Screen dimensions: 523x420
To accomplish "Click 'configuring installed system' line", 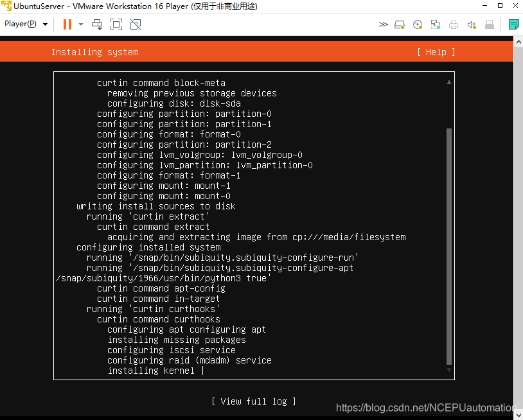I will pyautogui.click(x=148, y=247).
